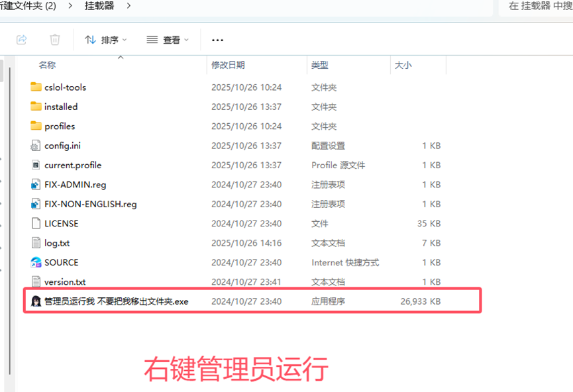573x392 pixels.
Task: Expand the breadcrumb chevron after 挂载器
Action: click(130, 7)
